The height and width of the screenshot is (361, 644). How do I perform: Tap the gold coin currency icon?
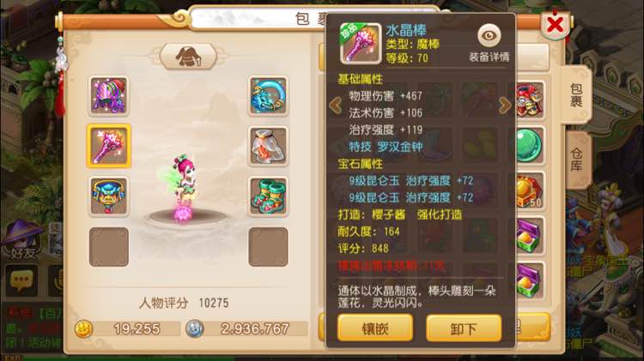[x=83, y=328]
